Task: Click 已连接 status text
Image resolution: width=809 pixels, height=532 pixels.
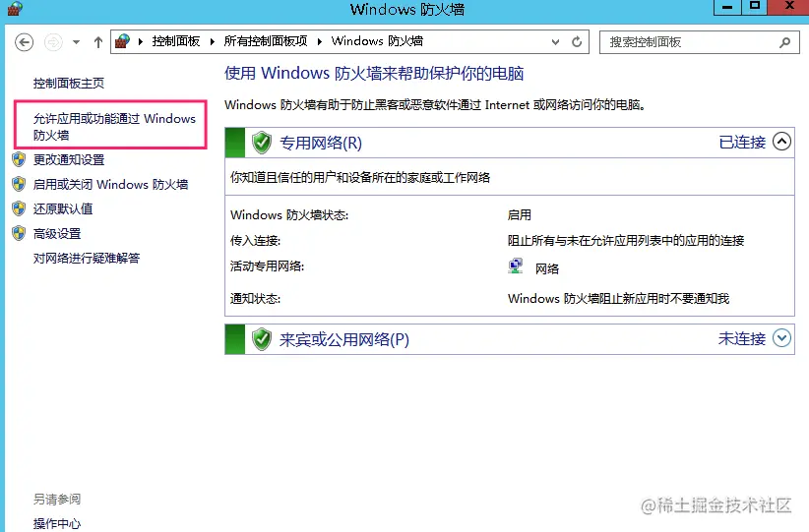Action: click(742, 143)
